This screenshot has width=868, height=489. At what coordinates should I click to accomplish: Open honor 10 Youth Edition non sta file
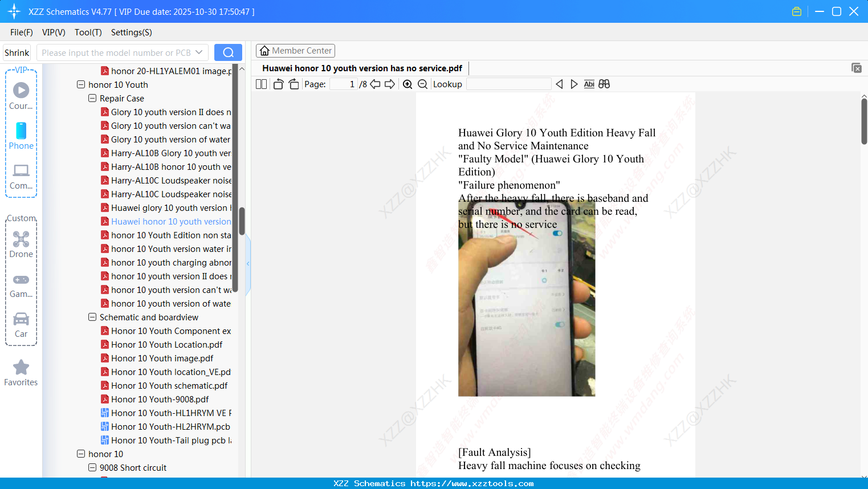point(166,235)
